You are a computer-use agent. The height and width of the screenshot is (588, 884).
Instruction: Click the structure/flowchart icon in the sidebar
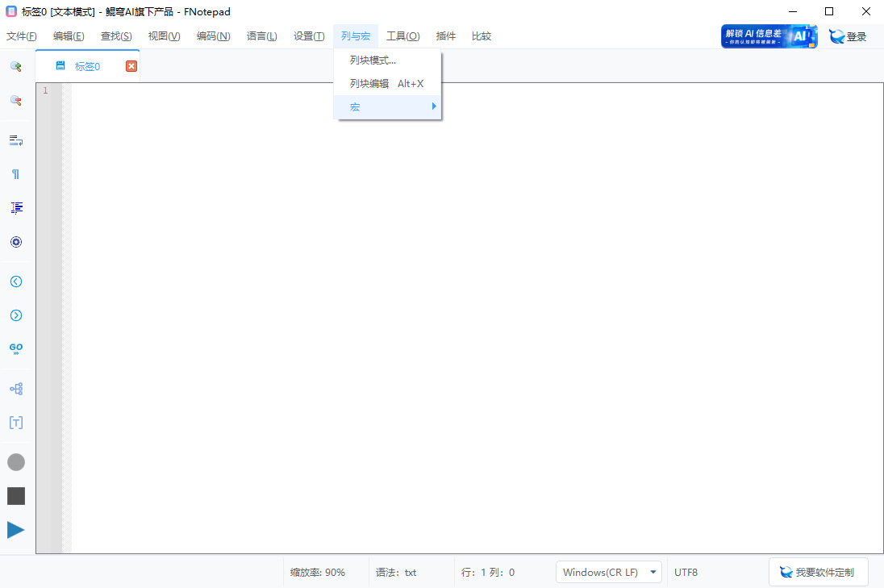15,388
